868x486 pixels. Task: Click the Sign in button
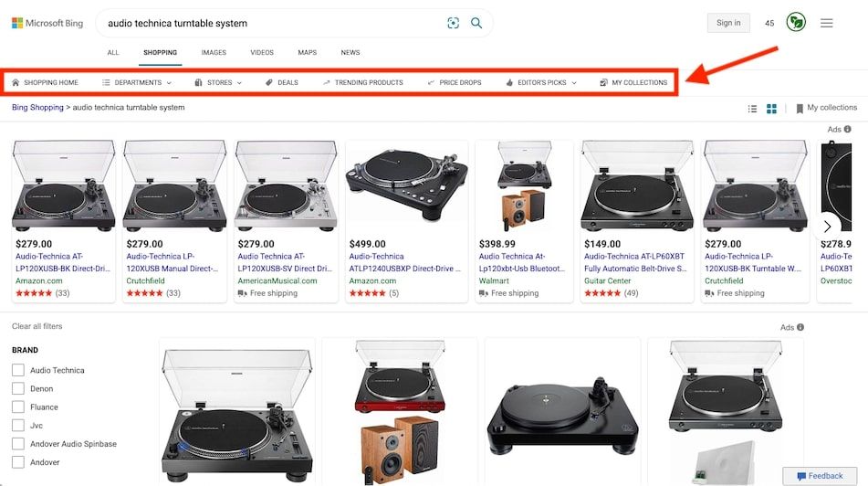click(x=728, y=23)
